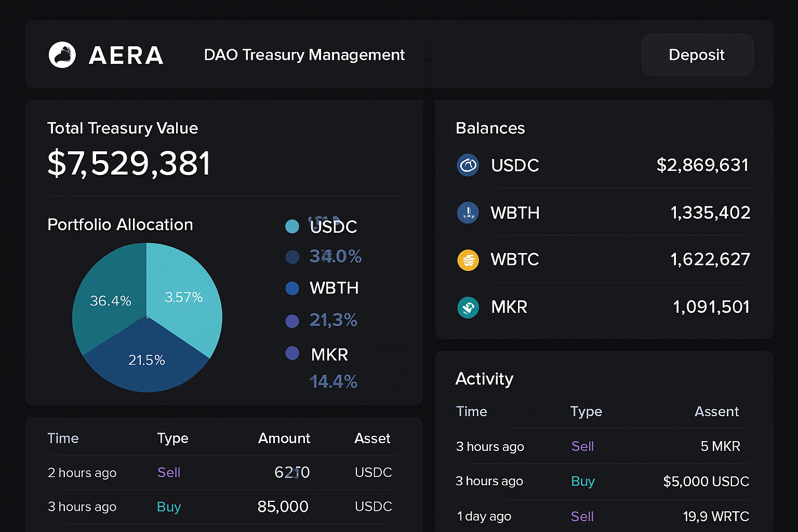Select the Balances panel header
The image size is (798, 532).
coord(490,128)
